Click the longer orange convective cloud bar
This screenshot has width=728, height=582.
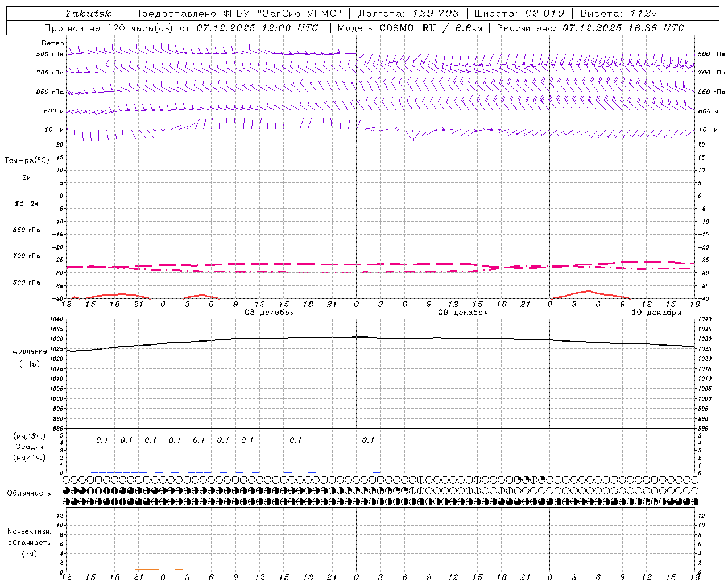coord(147,570)
